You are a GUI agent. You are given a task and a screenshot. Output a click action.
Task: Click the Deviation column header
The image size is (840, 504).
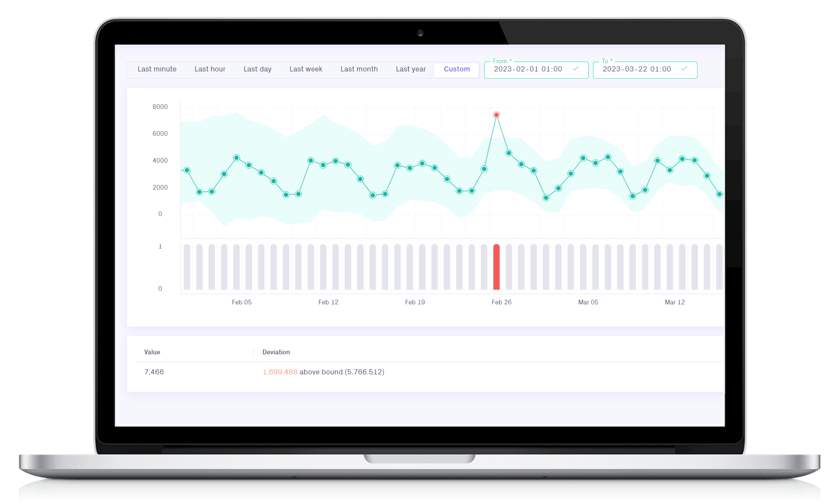coord(276,352)
